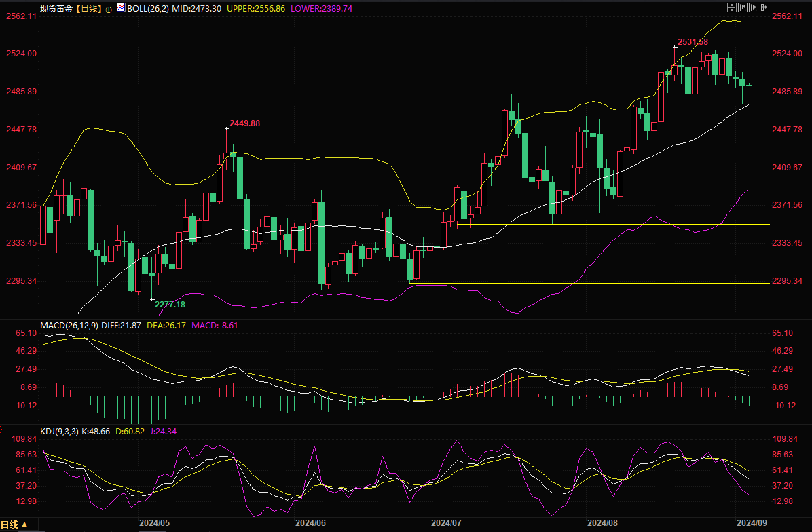Click the 2277.18 low price label

(x=170, y=304)
